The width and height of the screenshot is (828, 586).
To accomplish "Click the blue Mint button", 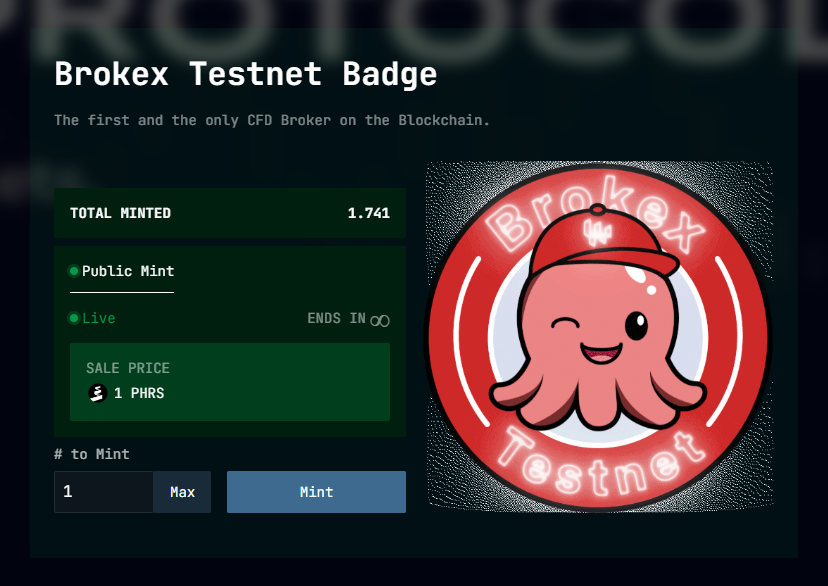I will (316, 492).
